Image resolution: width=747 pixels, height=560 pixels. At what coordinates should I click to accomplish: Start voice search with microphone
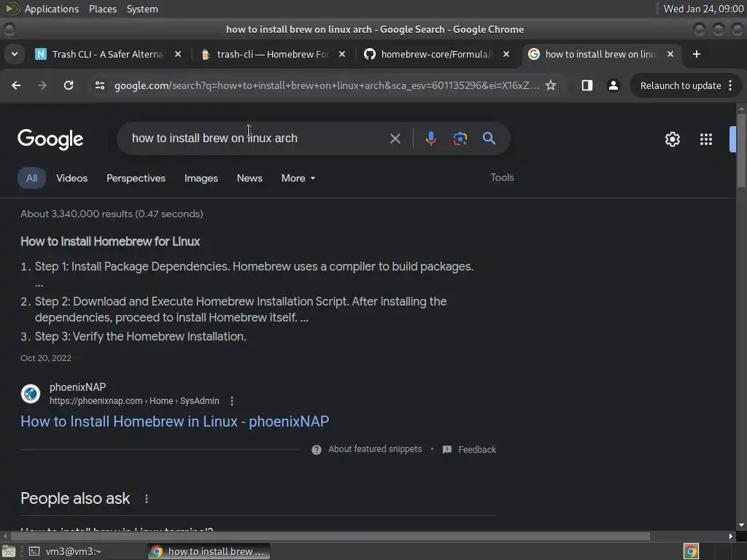430,139
